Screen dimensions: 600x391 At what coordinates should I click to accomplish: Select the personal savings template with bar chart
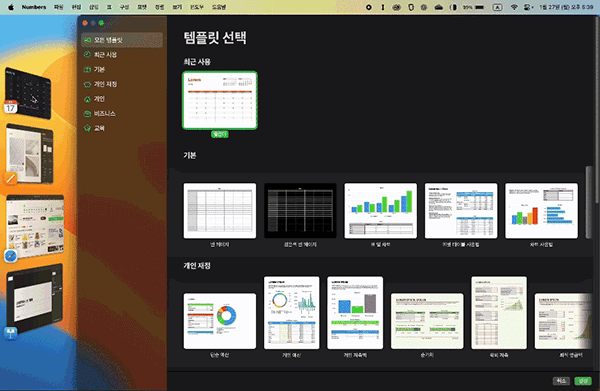click(355, 313)
